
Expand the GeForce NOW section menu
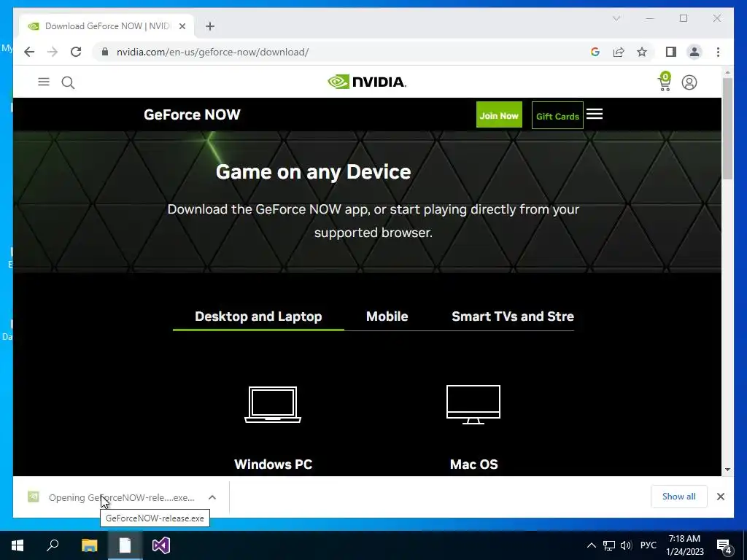click(595, 114)
